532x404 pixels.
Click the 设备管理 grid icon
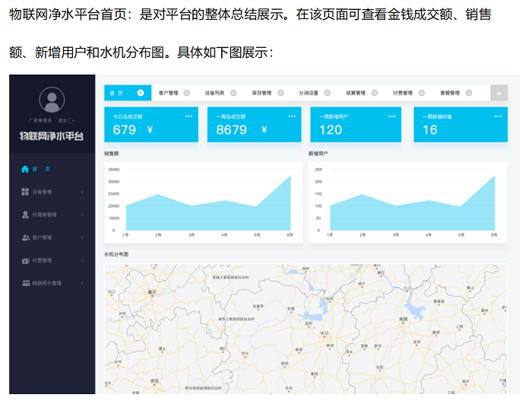pos(25,192)
